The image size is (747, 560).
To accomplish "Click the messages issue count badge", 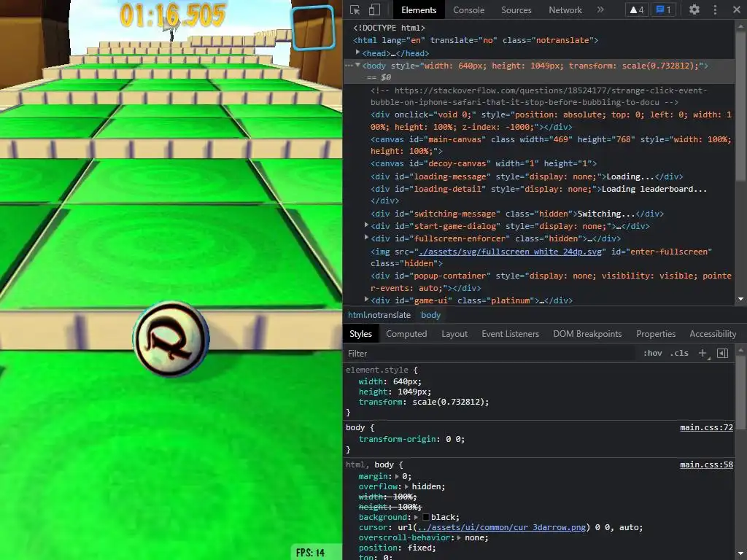I will click(663, 9).
